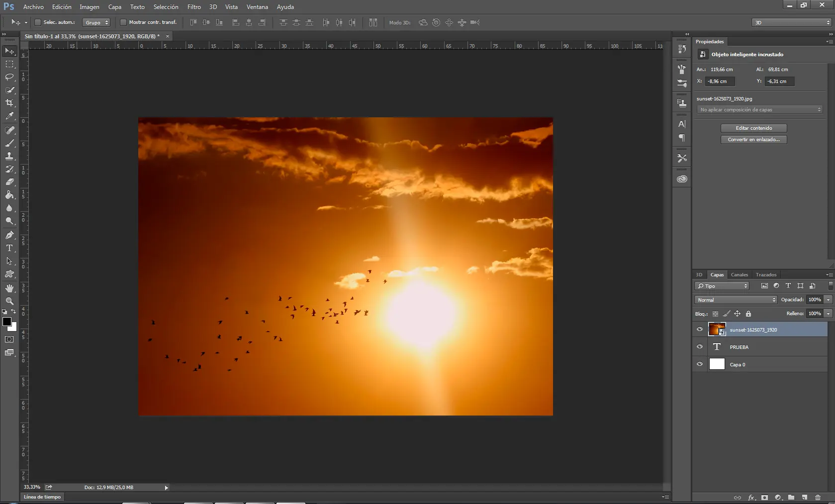
Task: Open the 3D workspace dropdown
Action: point(791,22)
